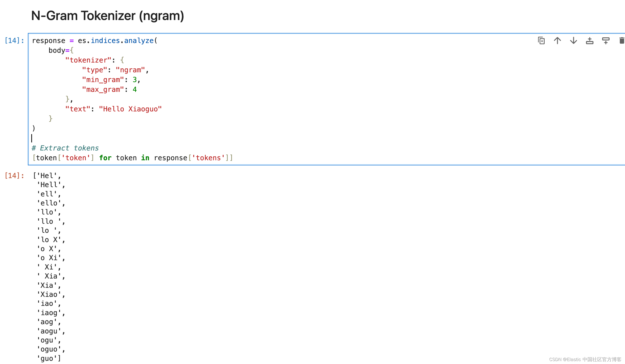Click the red [14] output prompt
625x364 pixels.
point(14,176)
